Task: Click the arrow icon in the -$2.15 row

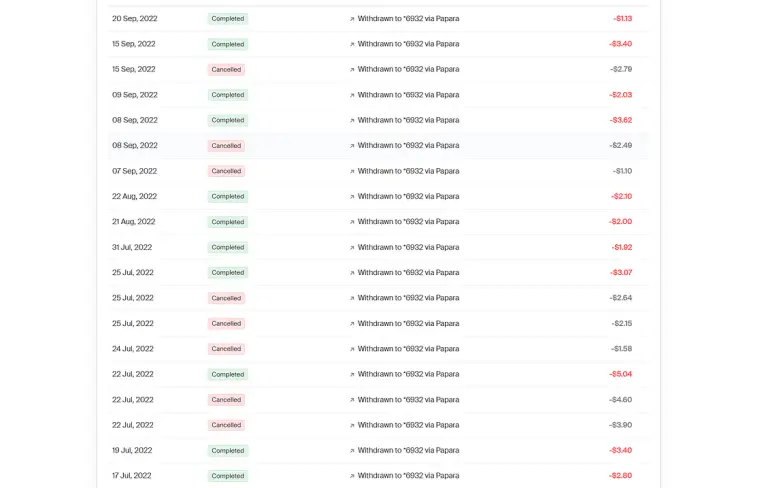Action: click(352, 324)
